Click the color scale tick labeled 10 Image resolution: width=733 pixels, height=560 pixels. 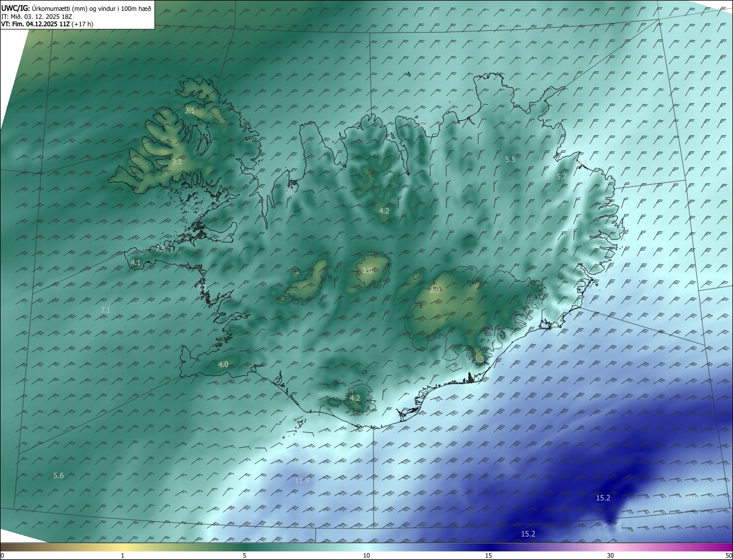(x=366, y=555)
